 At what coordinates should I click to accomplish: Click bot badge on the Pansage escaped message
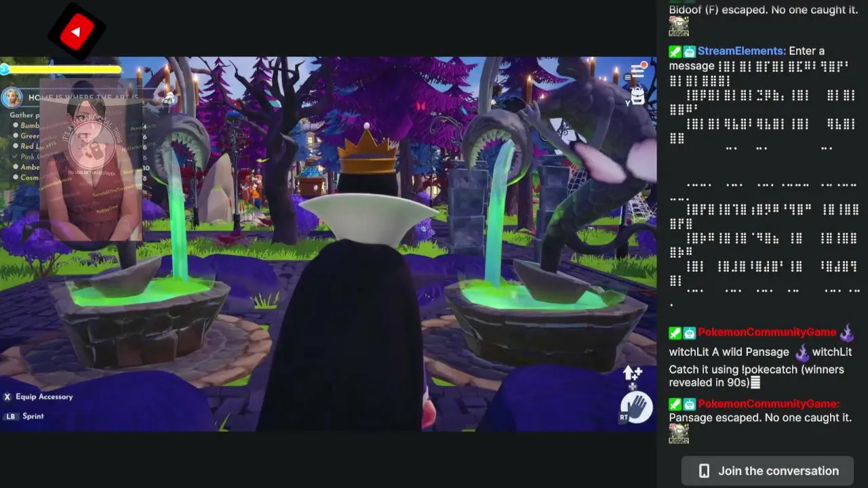tap(689, 404)
